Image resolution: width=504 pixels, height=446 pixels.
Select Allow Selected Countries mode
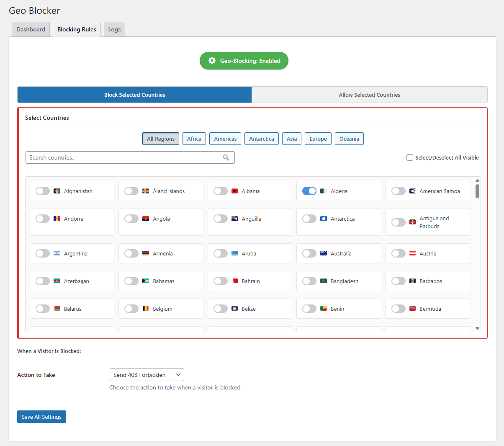[369, 95]
